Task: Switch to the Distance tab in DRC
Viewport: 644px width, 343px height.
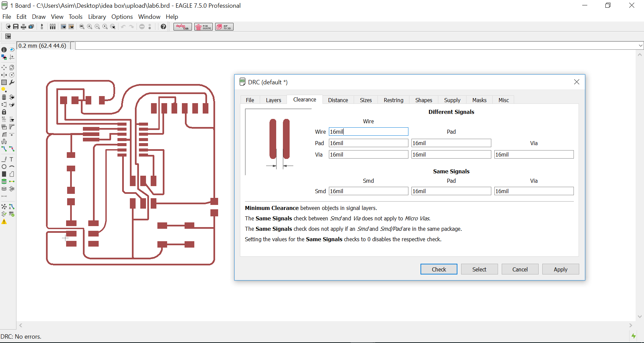Action: tap(338, 100)
